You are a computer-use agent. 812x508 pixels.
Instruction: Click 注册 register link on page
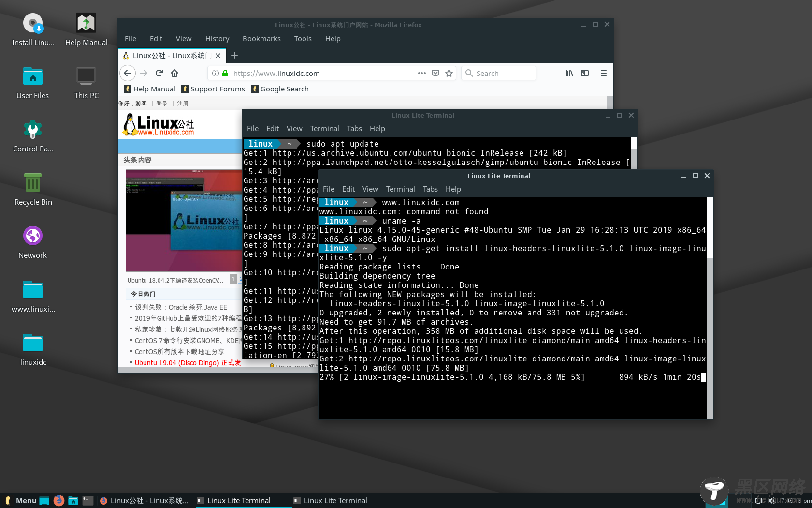183,104
